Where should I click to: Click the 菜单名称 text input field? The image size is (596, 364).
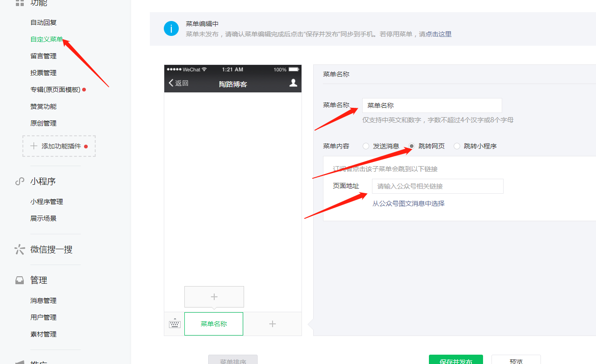(432, 105)
